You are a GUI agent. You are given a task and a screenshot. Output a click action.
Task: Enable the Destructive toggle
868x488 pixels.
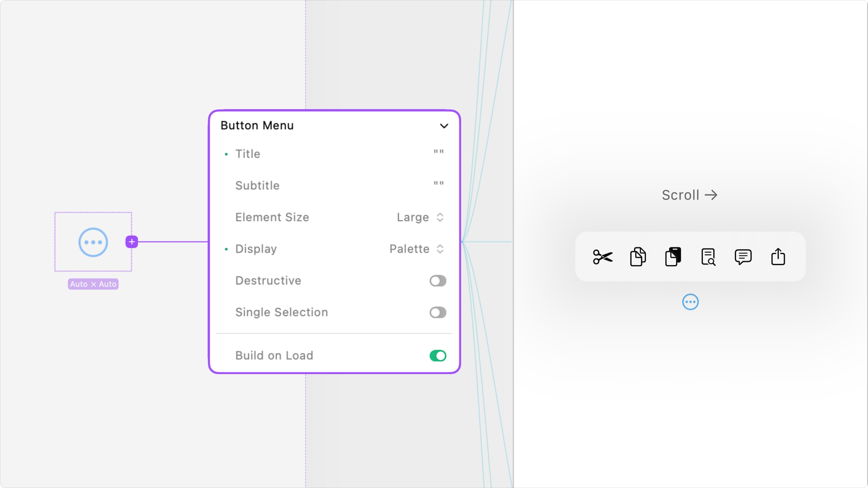438,281
